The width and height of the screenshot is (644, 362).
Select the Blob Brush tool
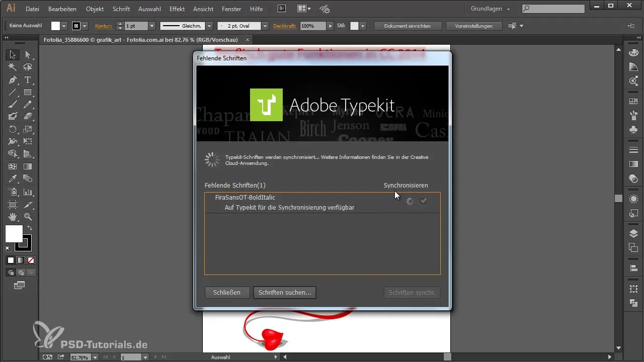point(13,116)
